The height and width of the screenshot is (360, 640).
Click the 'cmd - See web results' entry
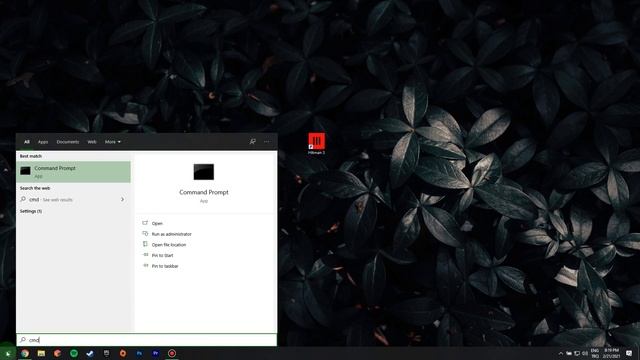(x=73, y=200)
